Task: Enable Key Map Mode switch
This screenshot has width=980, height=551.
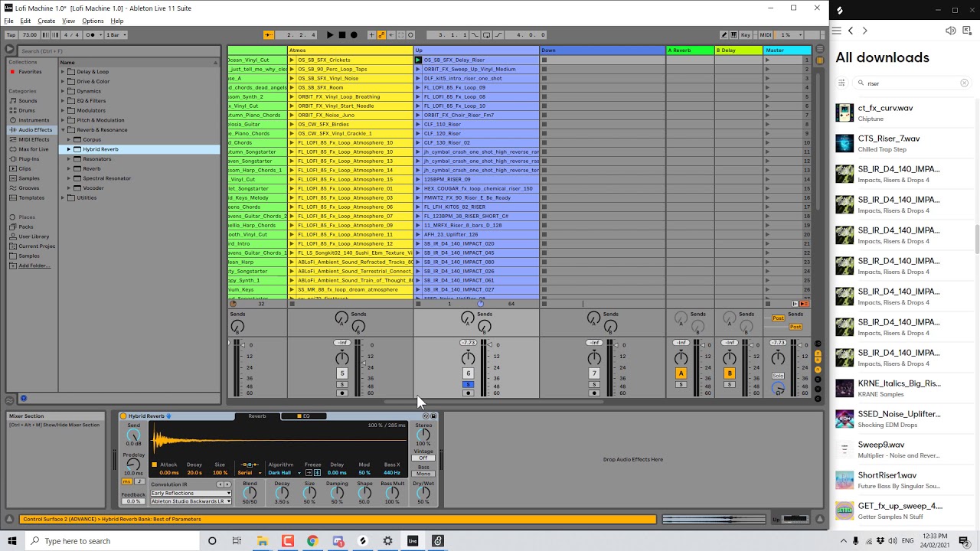Action: 746,34
